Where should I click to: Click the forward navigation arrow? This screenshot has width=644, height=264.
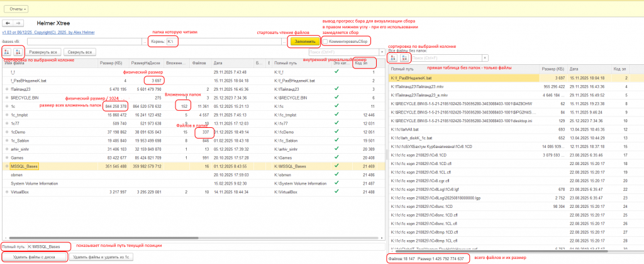pos(18,23)
